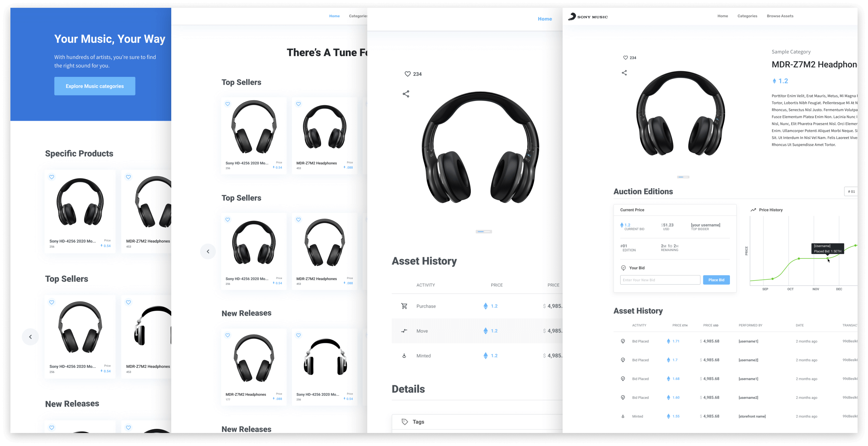Image resolution: width=868 pixels, height=446 pixels.
Task: Click the 2 months ago date in the Minted row
Action: click(x=806, y=416)
